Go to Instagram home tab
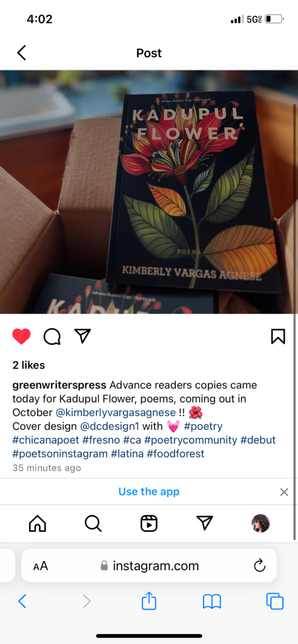298x644 pixels. (x=37, y=524)
